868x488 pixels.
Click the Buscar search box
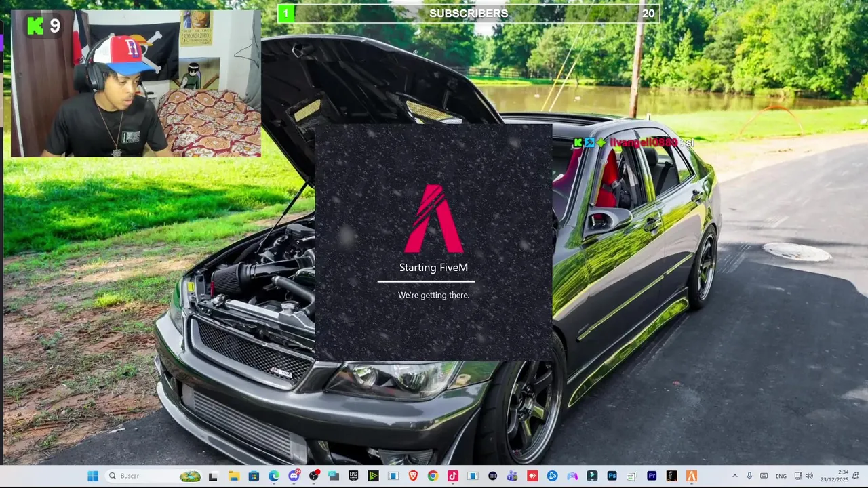point(154,476)
